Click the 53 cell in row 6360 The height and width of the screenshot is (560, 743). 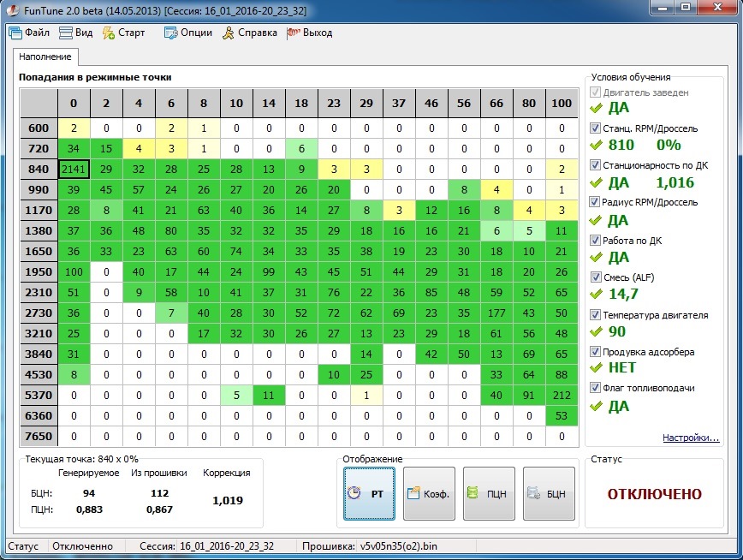point(562,416)
